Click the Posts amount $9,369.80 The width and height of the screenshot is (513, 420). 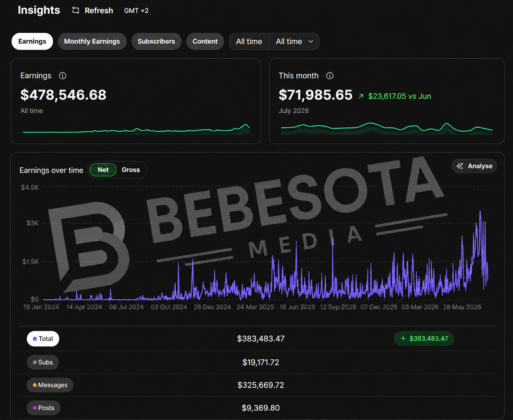(261, 408)
